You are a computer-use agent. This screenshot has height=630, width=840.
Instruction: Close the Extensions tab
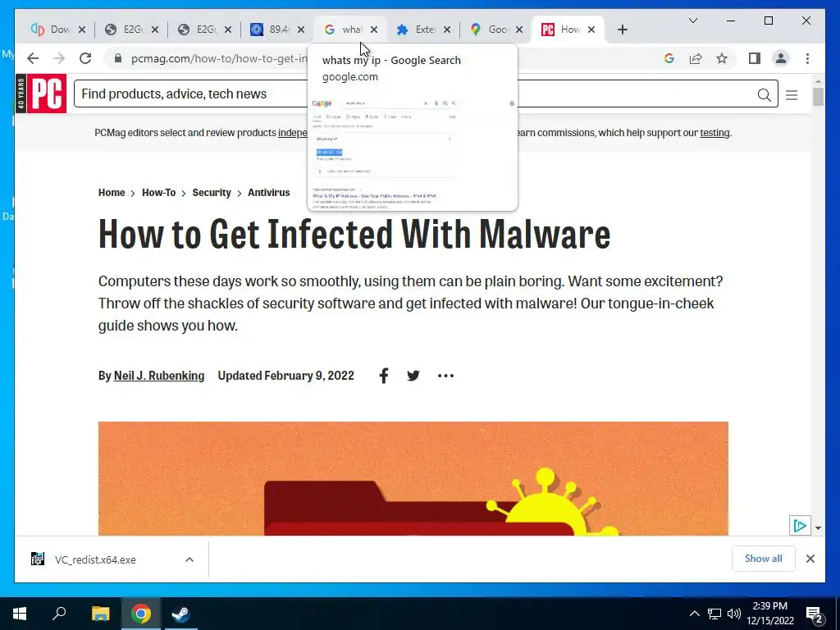click(x=447, y=30)
